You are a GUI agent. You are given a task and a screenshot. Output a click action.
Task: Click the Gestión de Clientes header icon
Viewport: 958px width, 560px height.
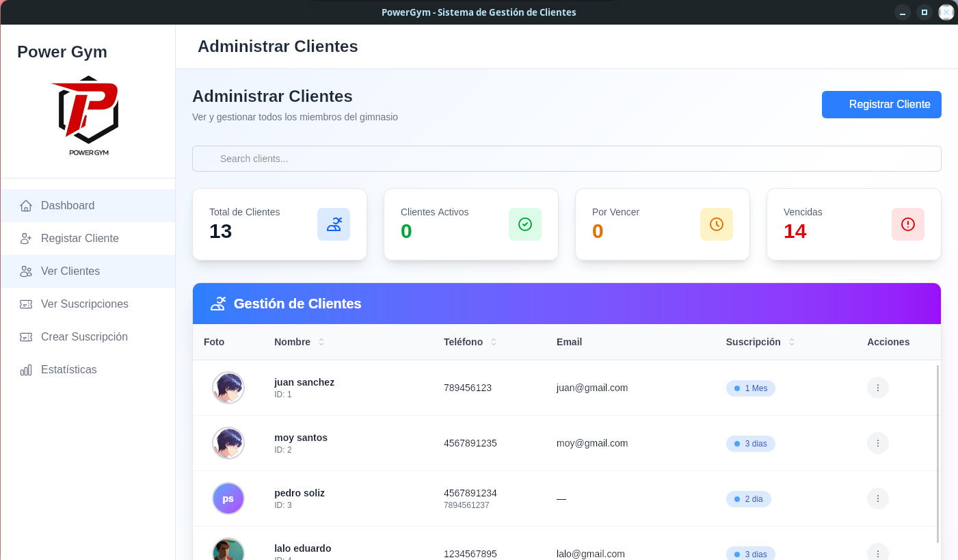coord(218,304)
